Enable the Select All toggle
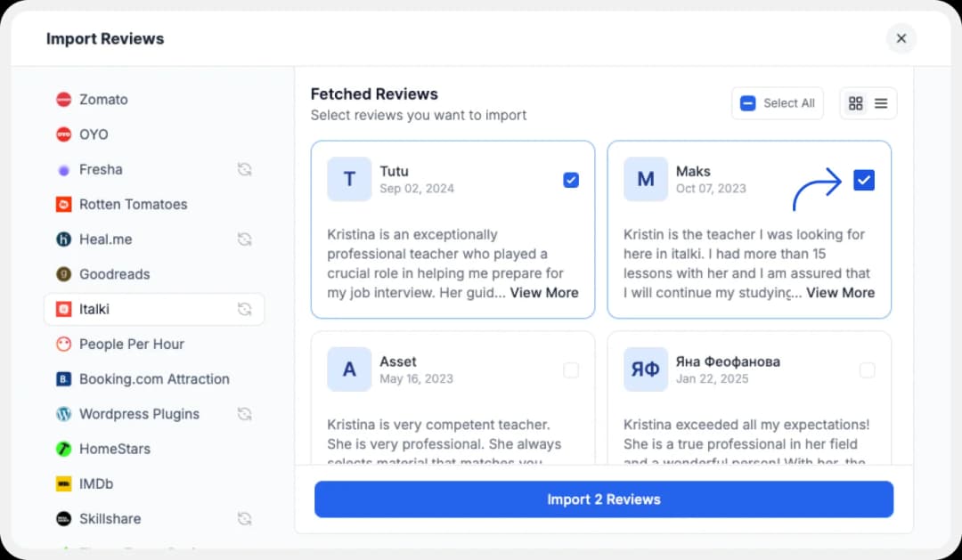 click(747, 102)
